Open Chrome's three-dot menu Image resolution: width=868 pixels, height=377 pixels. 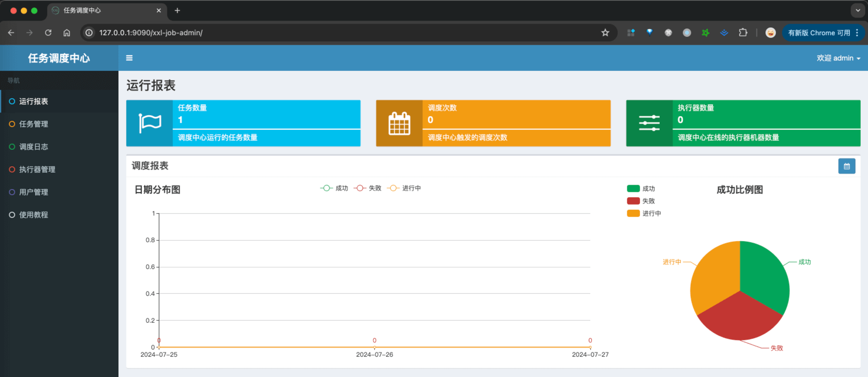857,33
